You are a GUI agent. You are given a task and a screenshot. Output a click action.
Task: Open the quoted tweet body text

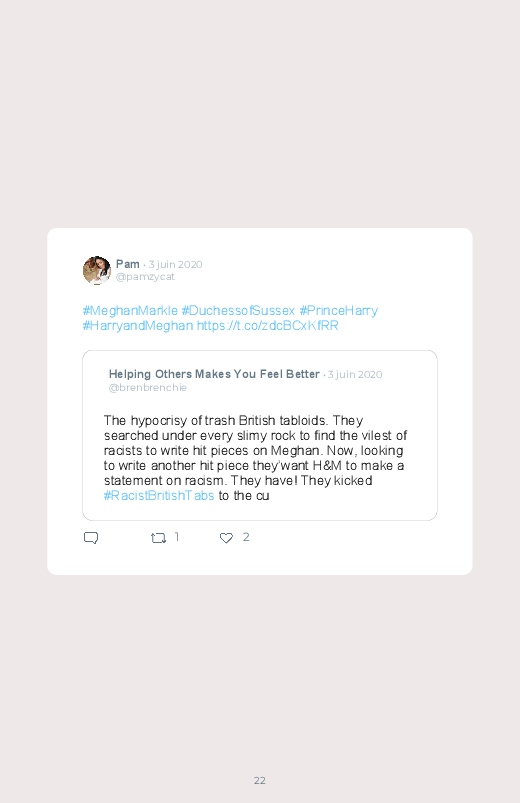click(255, 458)
